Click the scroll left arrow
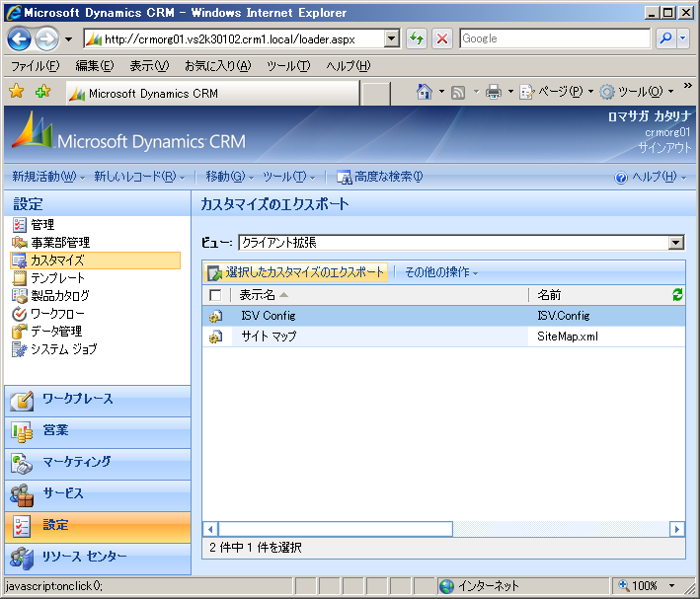This screenshot has width=700, height=599. [210, 529]
